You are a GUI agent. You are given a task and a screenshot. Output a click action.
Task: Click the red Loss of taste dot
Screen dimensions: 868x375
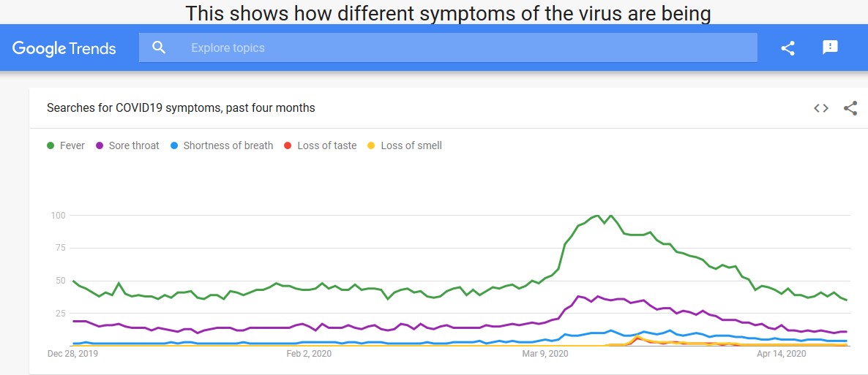coord(288,145)
